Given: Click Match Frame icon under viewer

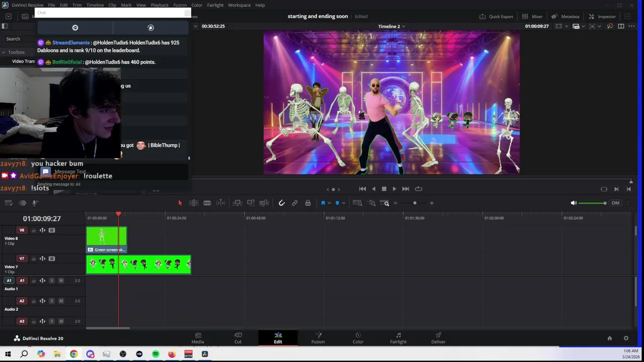Looking at the screenshot, I should point(604,189).
